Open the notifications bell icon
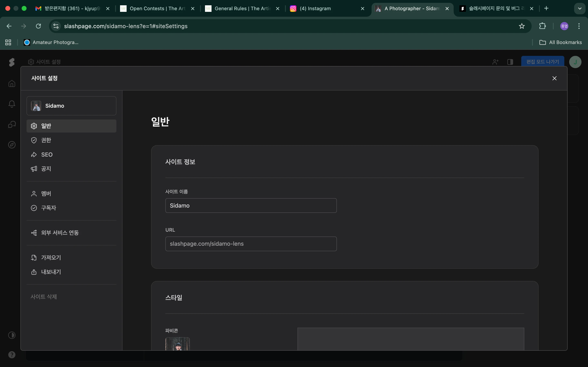Screen dimensions: 588x367 (12, 104)
